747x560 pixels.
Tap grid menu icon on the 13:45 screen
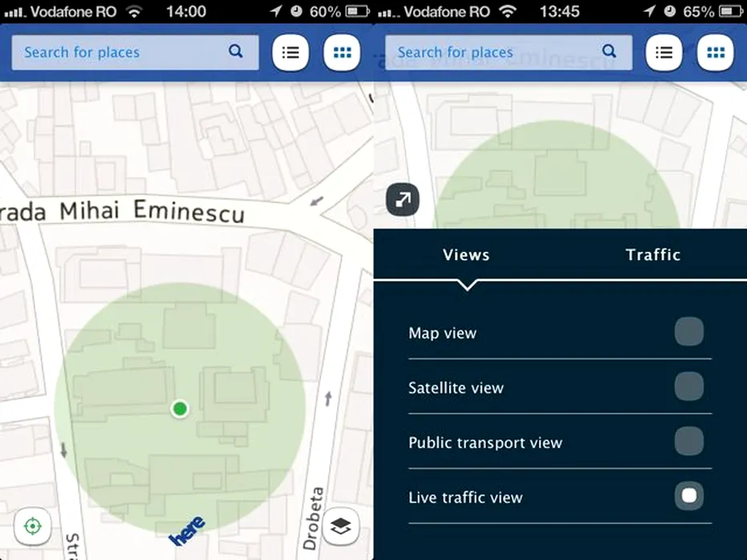pos(716,53)
